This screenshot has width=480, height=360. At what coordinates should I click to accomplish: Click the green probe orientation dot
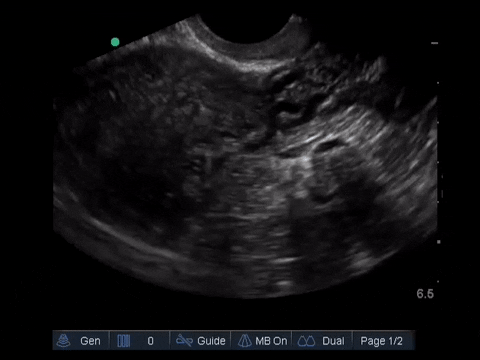click(115, 42)
